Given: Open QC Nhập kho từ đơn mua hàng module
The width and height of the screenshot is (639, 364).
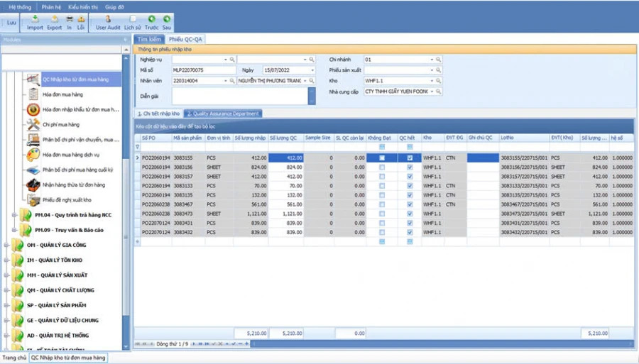Looking at the screenshot, I should (75, 79).
